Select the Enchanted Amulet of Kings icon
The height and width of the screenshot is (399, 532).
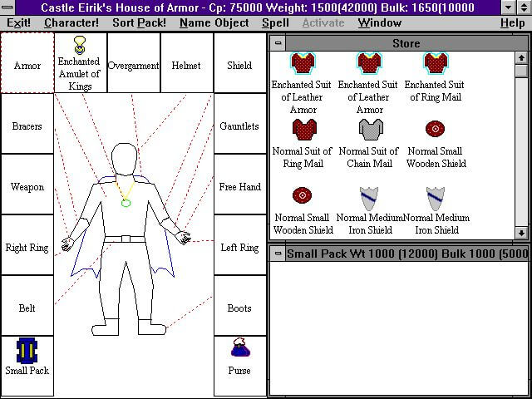(x=80, y=46)
